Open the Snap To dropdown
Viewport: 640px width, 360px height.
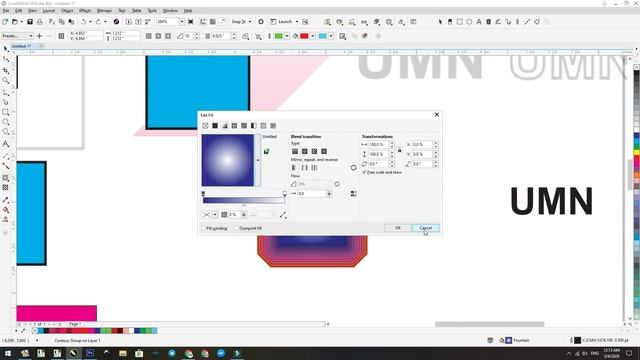[x=250, y=22]
